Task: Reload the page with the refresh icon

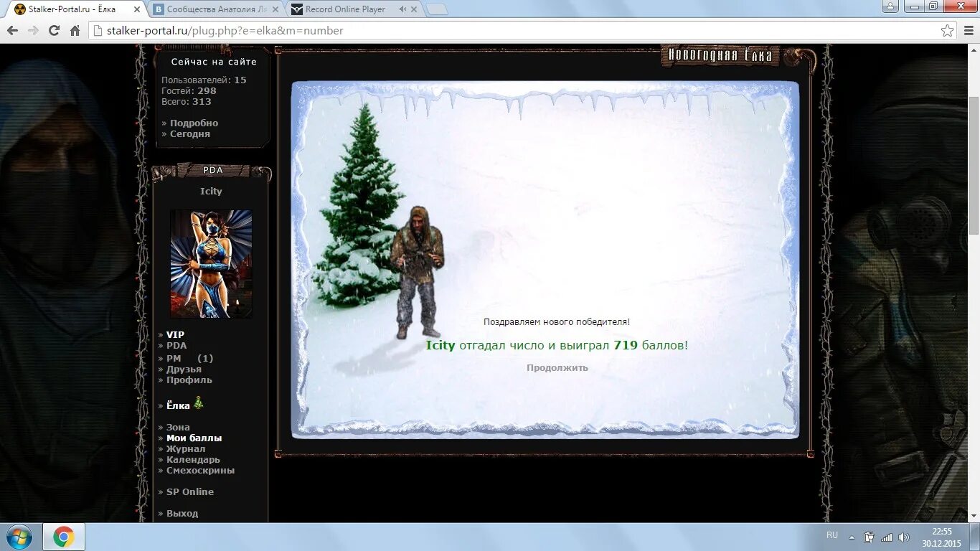Action: pos(54,31)
